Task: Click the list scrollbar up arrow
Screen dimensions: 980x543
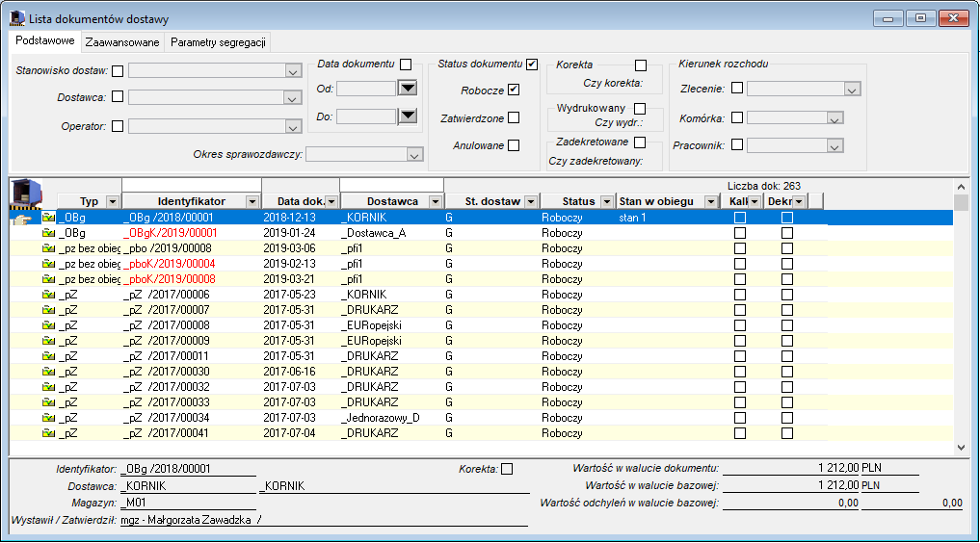Action: coord(961,187)
